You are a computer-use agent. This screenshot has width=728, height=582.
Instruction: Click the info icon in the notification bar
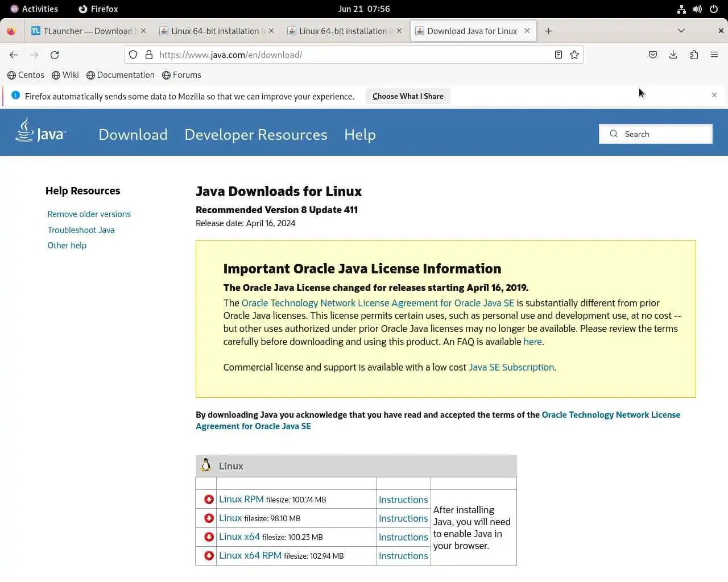(16, 95)
